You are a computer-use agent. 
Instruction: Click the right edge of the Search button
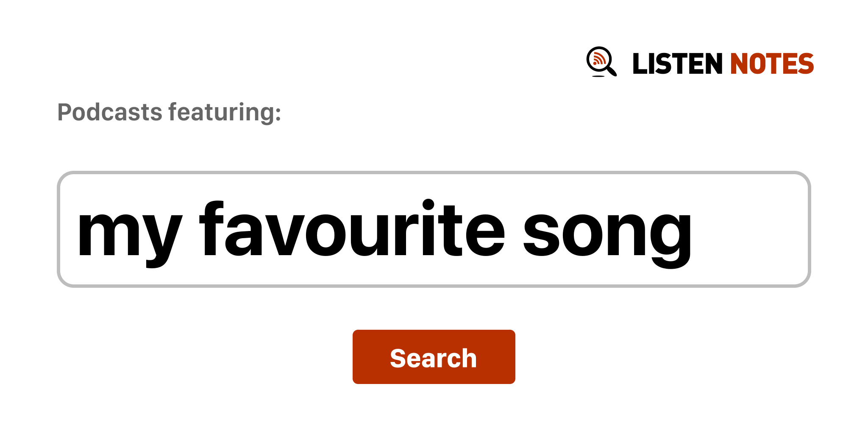click(511, 357)
